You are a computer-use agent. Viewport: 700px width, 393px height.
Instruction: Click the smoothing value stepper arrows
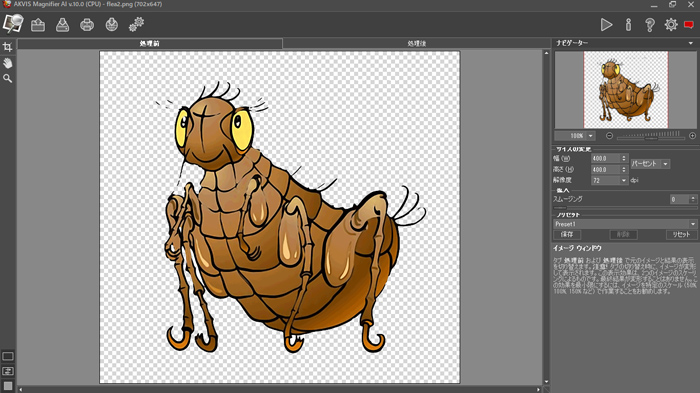[693, 199]
